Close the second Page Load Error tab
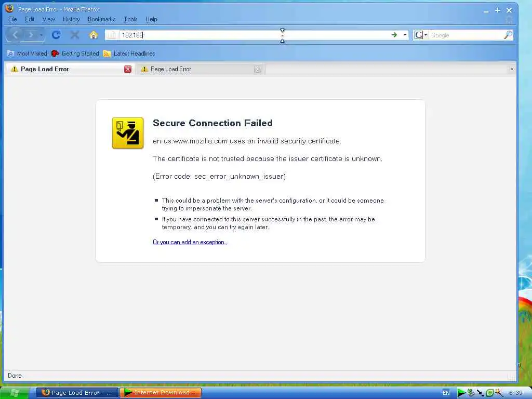This screenshot has height=399, width=532. (x=258, y=69)
